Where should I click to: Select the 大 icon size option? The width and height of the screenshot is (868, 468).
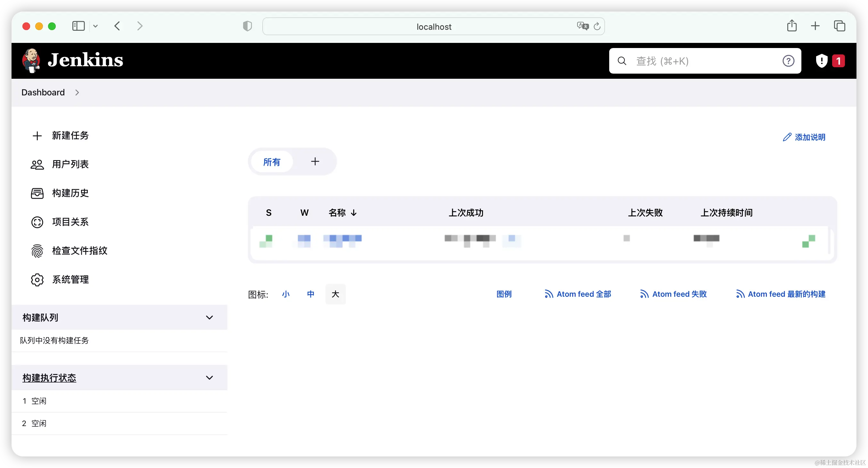click(335, 294)
